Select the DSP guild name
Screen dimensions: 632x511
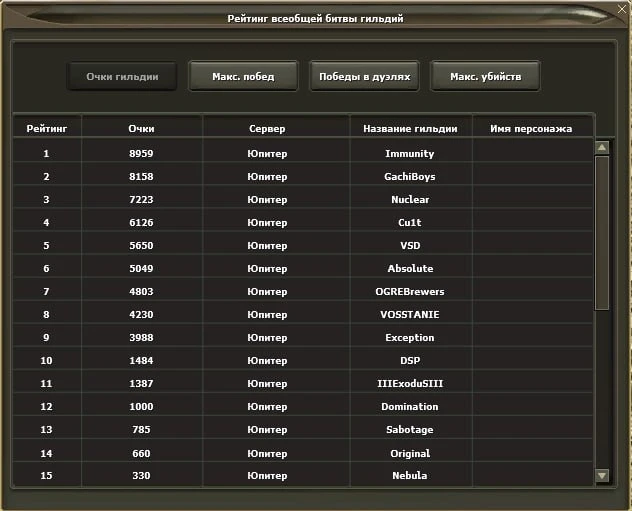[x=410, y=360]
